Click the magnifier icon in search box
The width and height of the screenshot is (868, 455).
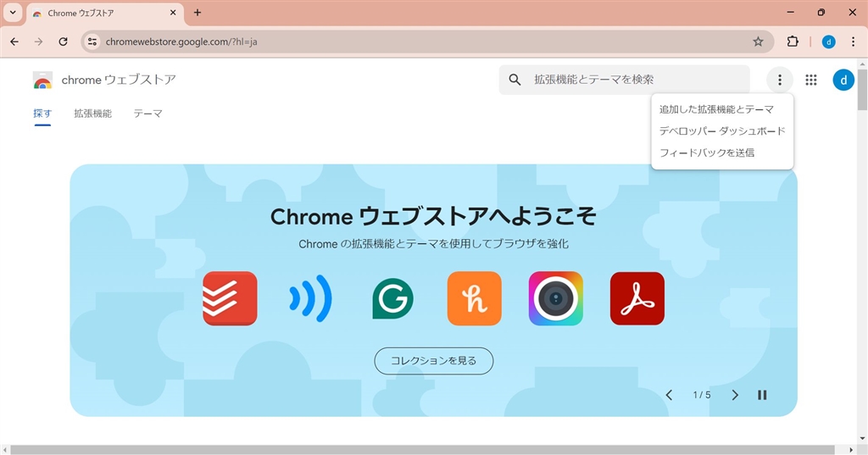515,80
